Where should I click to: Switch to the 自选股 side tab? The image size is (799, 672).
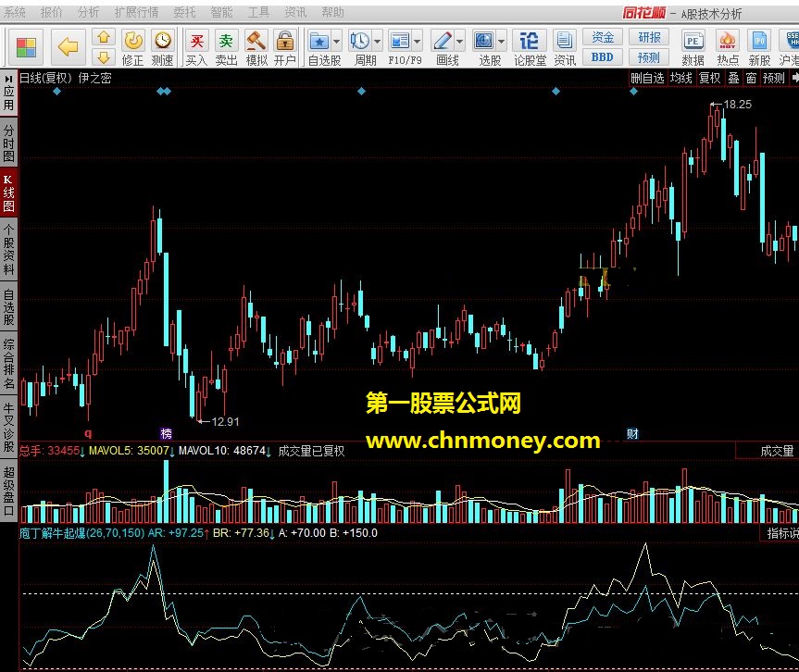8,306
